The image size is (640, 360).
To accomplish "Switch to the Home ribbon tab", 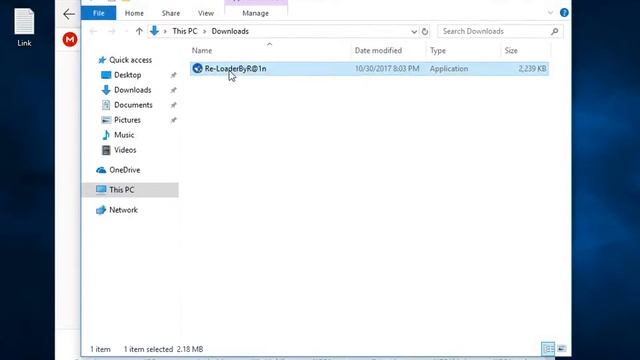I will tap(134, 13).
